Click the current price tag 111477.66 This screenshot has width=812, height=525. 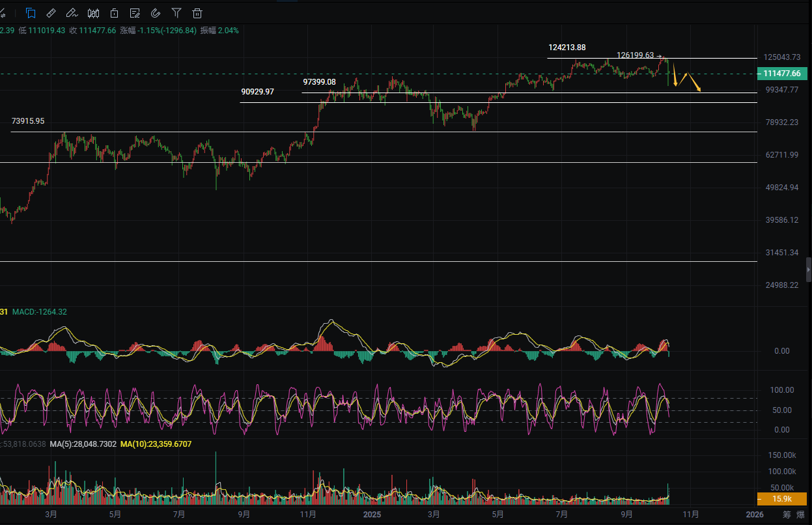(x=782, y=74)
